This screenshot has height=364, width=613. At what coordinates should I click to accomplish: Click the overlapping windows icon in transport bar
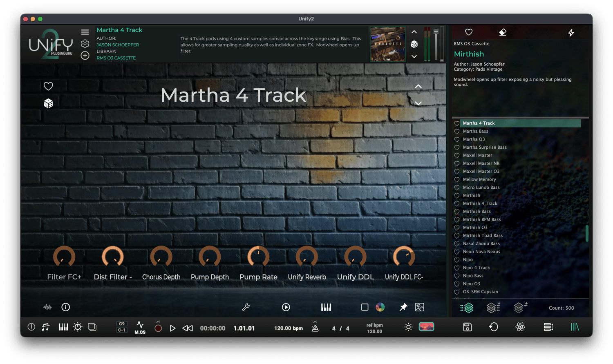[x=92, y=327]
